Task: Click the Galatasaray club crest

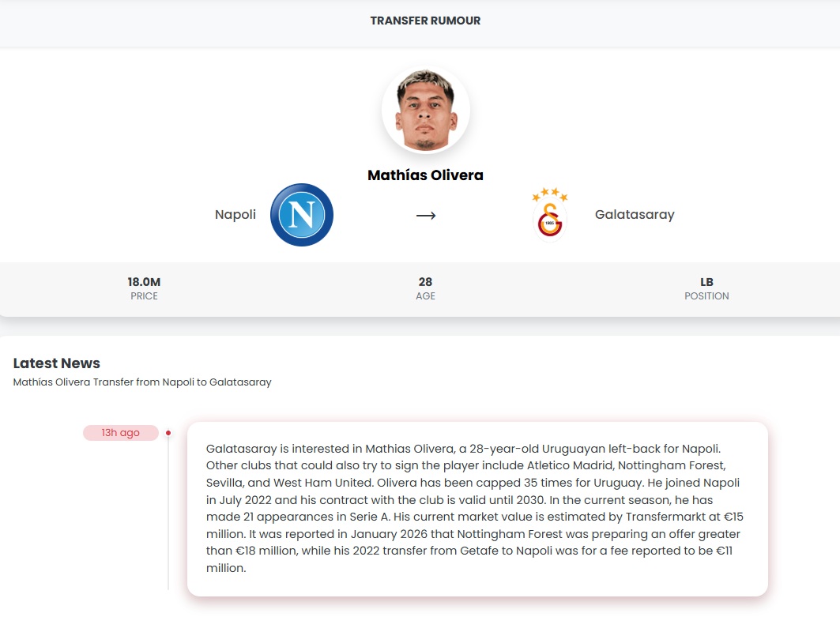Action: pos(550,215)
